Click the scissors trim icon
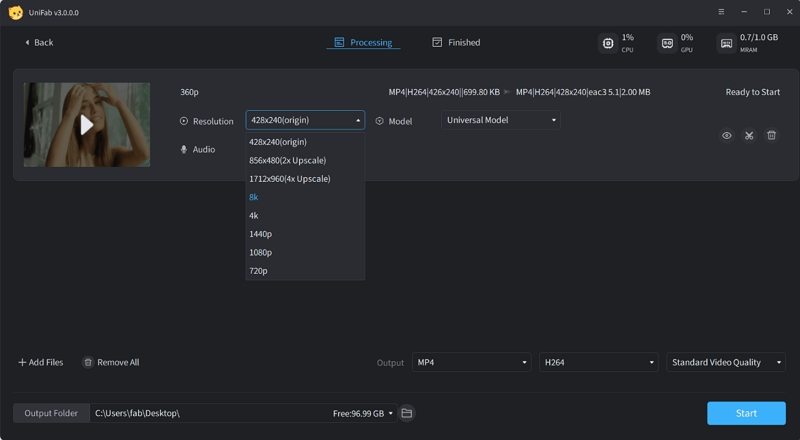Viewport: 800px width, 440px height. (x=749, y=135)
